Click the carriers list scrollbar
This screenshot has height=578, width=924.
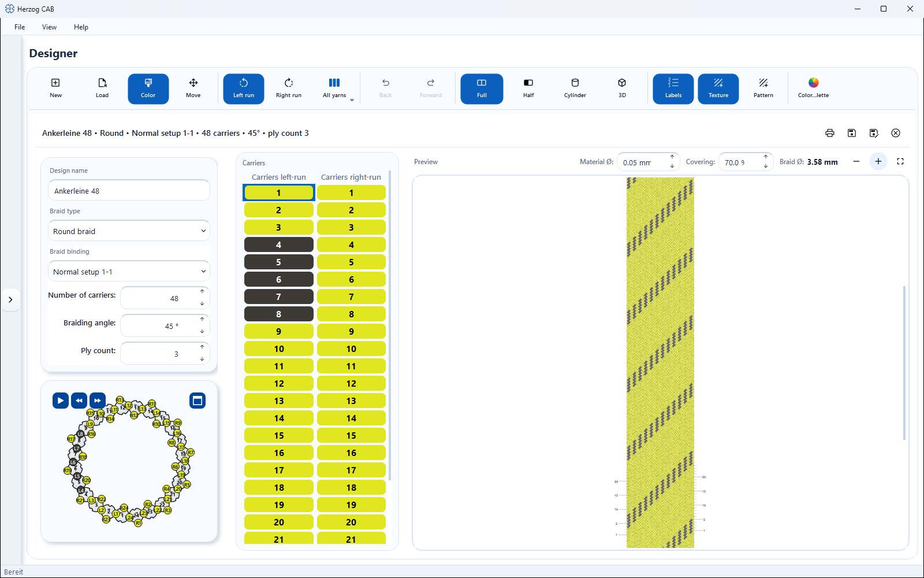click(x=390, y=325)
